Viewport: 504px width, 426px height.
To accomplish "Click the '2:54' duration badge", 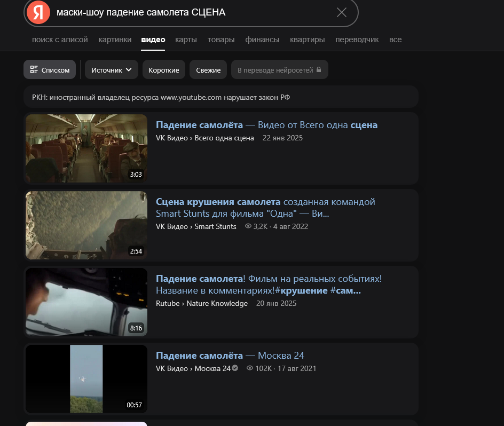I will (136, 251).
